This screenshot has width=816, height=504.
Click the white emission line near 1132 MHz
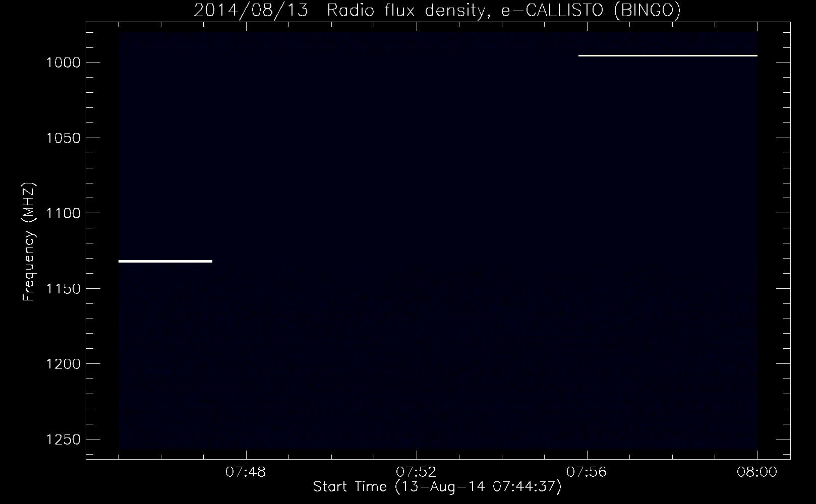click(x=165, y=261)
